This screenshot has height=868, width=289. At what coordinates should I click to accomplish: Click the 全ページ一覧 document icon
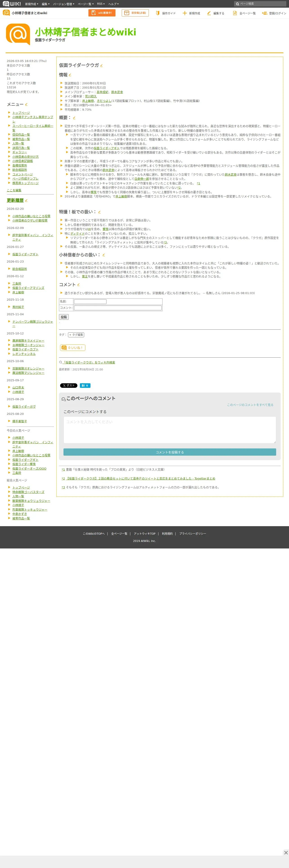point(235,13)
